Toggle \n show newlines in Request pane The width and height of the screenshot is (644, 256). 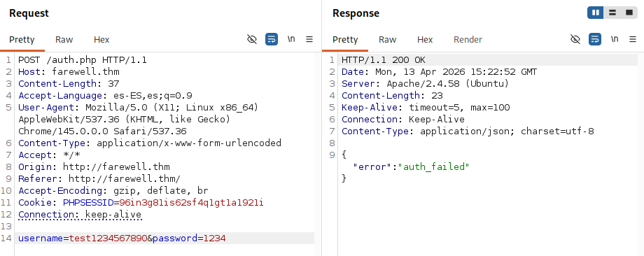click(x=291, y=39)
